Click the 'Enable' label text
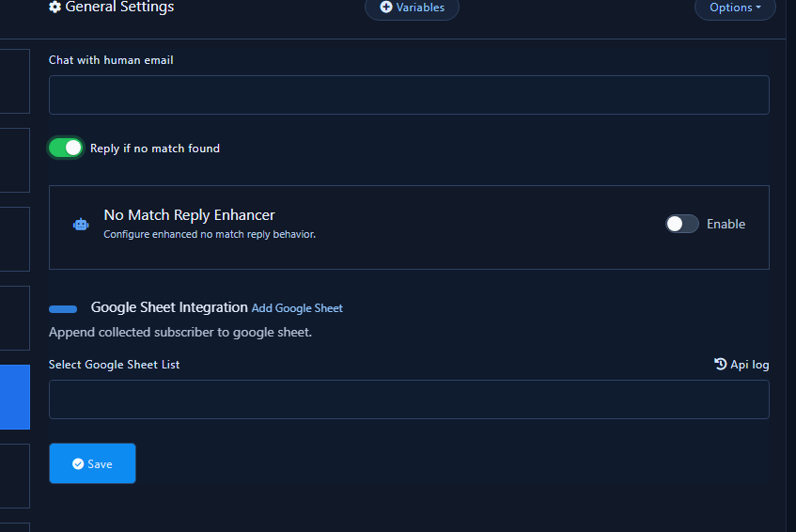This screenshot has height=532, width=796. [726, 224]
